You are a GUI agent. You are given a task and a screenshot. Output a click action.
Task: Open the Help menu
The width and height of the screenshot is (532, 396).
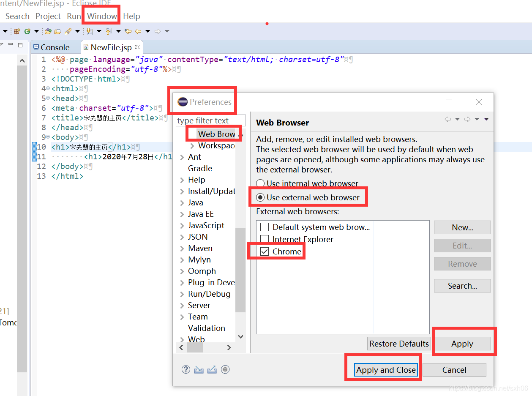point(131,16)
